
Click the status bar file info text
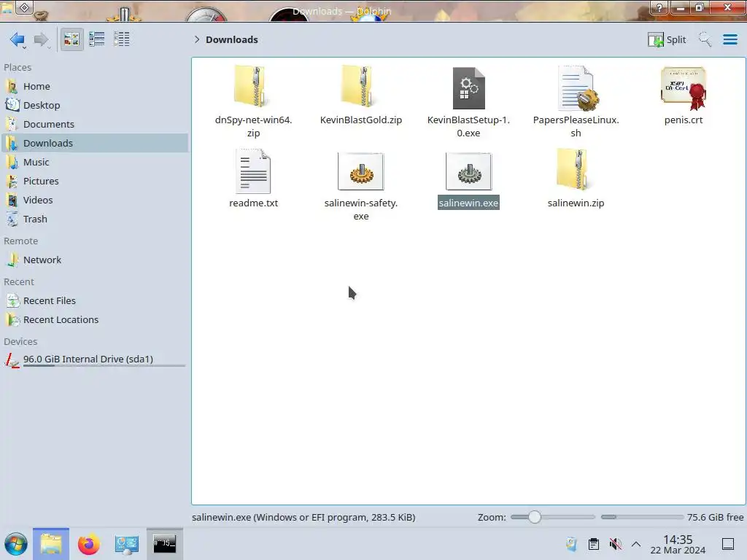click(303, 517)
